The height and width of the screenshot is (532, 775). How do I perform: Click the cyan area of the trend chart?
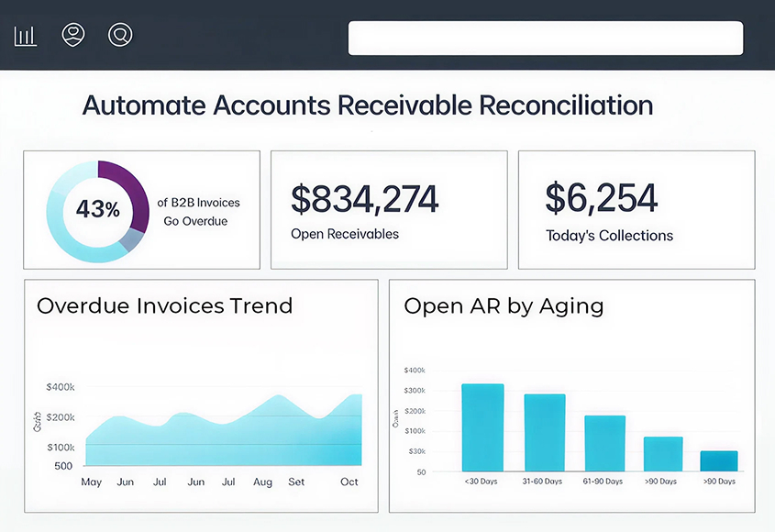[x=224, y=442]
